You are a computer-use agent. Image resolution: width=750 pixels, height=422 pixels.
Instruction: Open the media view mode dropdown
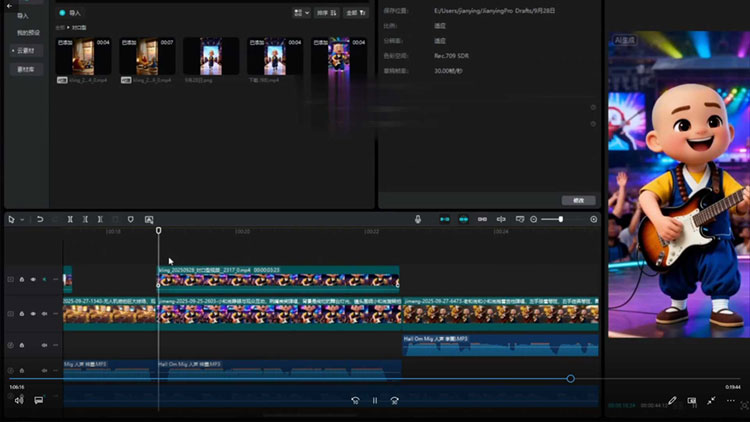point(301,13)
